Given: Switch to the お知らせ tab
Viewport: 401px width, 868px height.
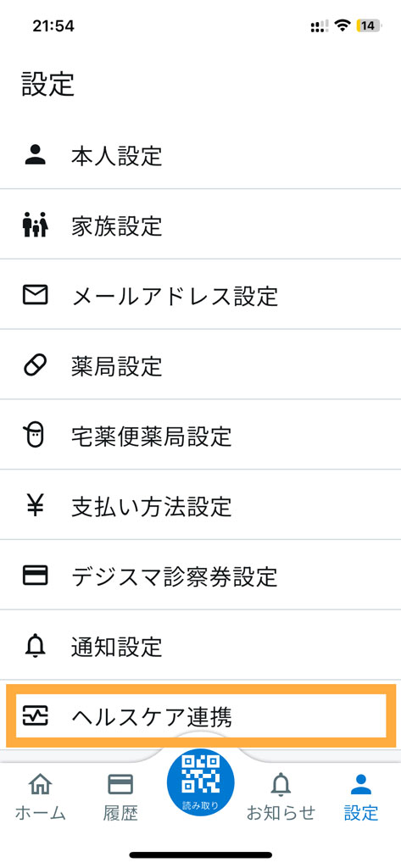Looking at the screenshot, I should tap(281, 795).
